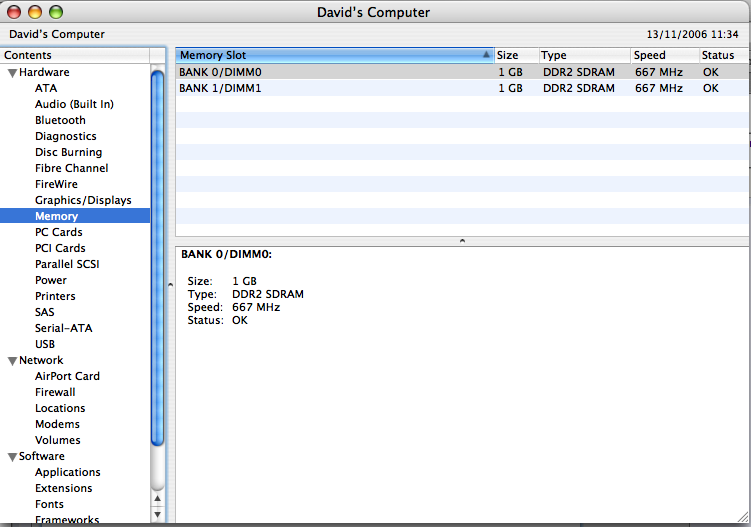Select PC Cards in sidebar
Screen dimensions: 751x527
coord(59,232)
